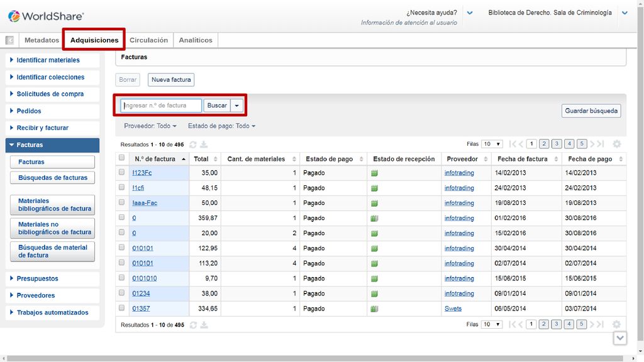Screen dimensions: 644x362
Task: Open table settings gear below the table
Action: point(616,324)
